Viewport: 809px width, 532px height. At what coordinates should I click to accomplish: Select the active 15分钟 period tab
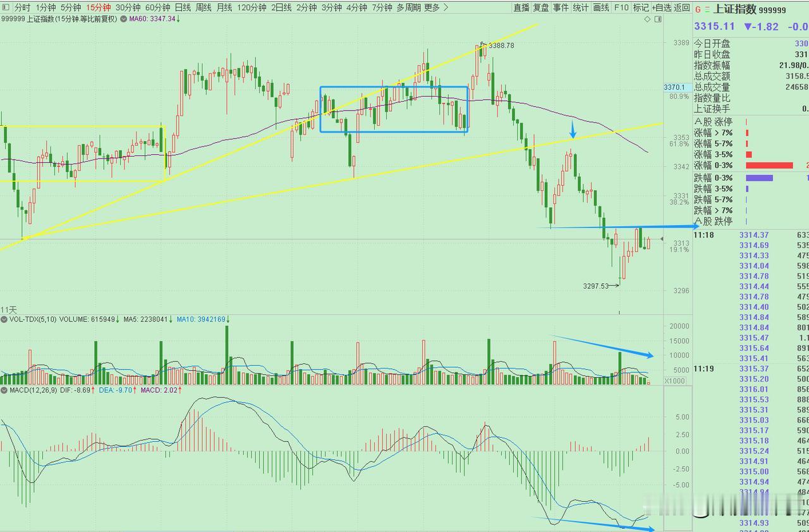[98, 8]
